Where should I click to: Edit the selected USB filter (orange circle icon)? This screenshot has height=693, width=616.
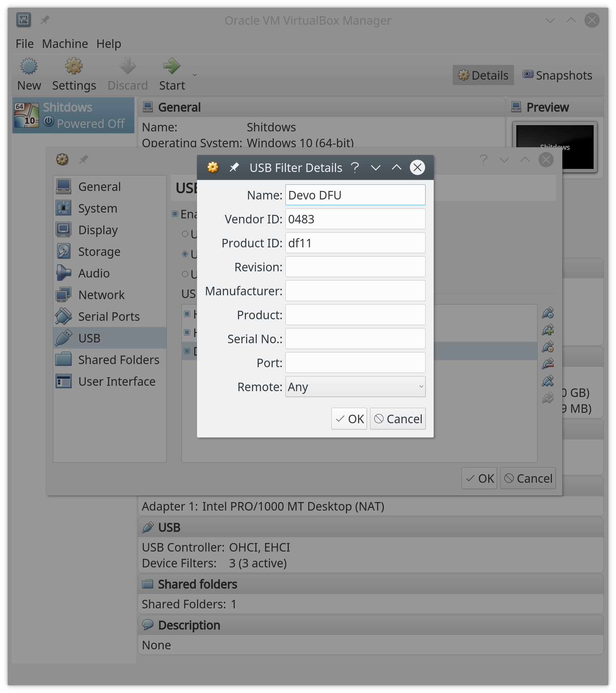click(x=548, y=347)
